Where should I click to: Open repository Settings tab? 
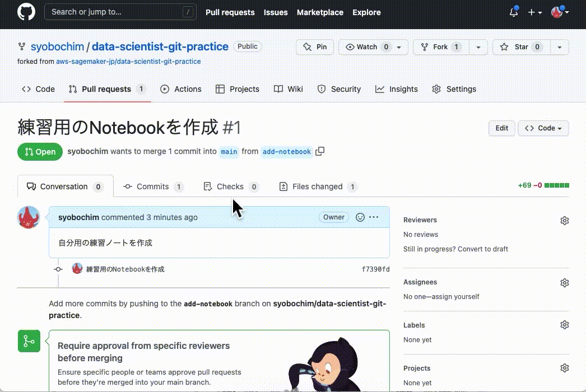(454, 89)
